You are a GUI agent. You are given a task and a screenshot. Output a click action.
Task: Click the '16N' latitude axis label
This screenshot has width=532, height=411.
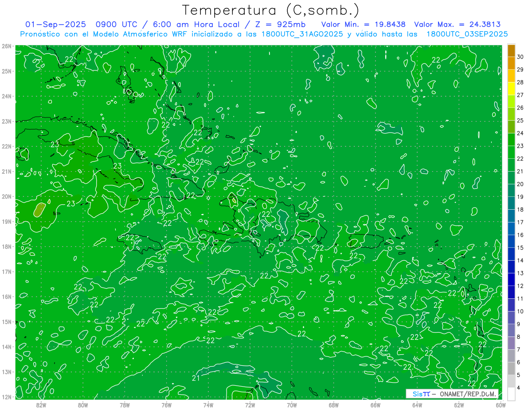[x=7, y=297]
